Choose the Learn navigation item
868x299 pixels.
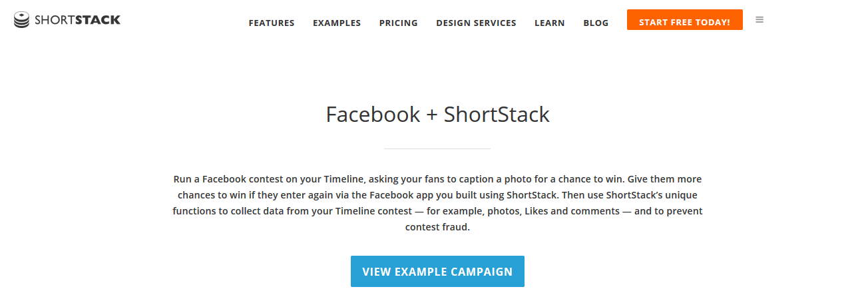pyautogui.click(x=550, y=23)
